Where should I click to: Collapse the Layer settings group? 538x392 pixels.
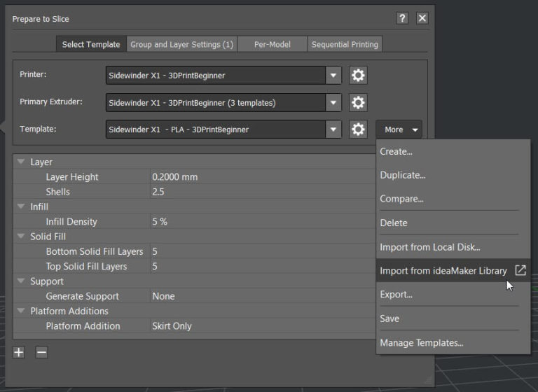click(21, 162)
